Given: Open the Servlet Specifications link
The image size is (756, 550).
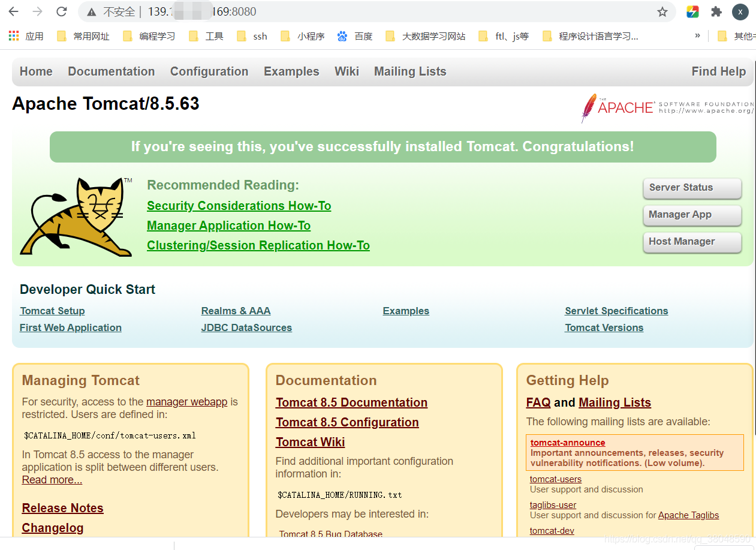Looking at the screenshot, I should (x=616, y=311).
